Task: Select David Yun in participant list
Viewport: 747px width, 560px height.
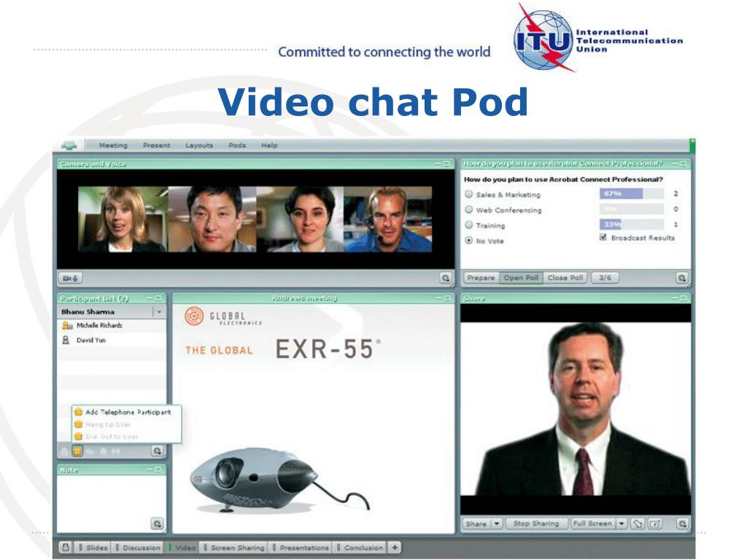Action: (112, 340)
